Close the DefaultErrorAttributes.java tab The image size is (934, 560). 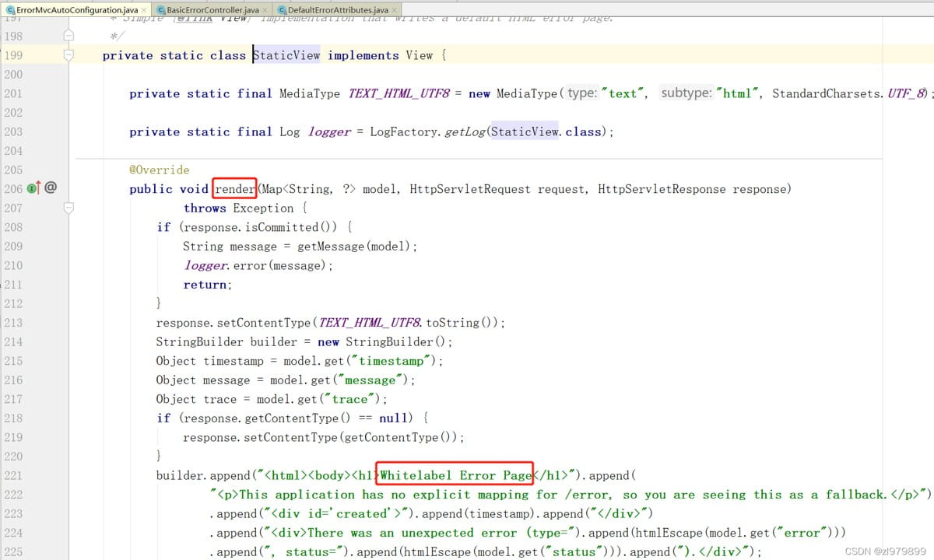point(395,9)
